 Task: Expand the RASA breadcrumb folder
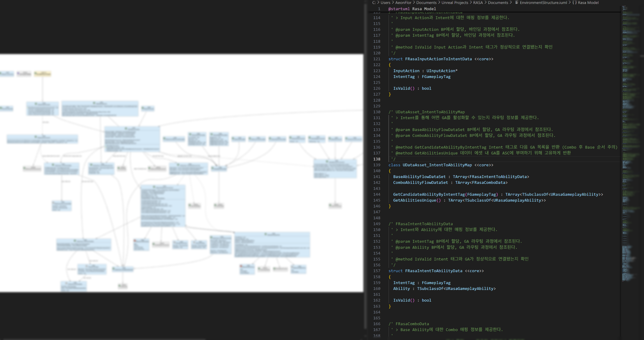pyautogui.click(x=478, y=3)
